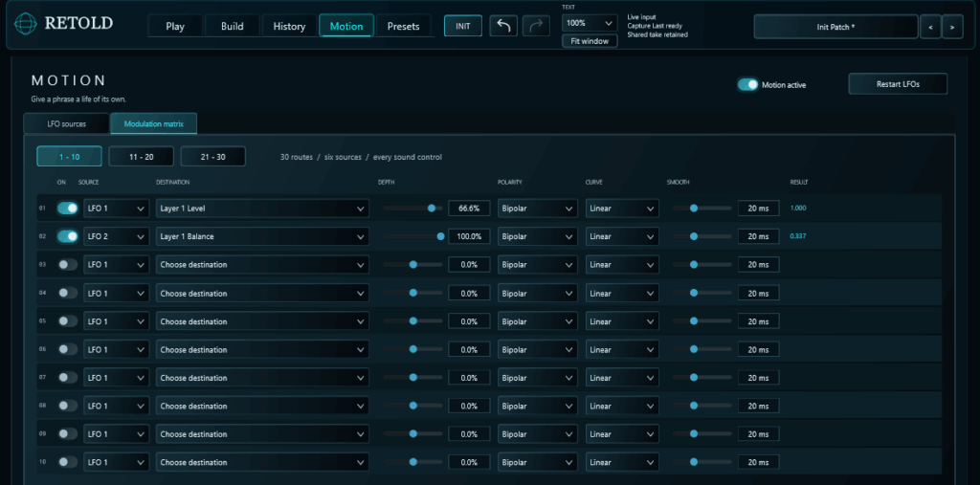Viewport: 980px width, 485px height.
Task: Open route 05 polarity dropdown
Action: (538, 321)
